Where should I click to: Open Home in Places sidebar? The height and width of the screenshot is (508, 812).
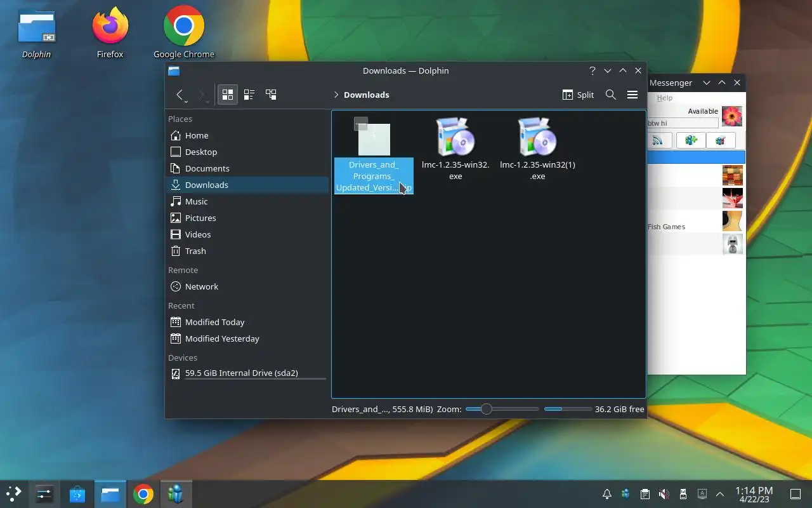247,135
